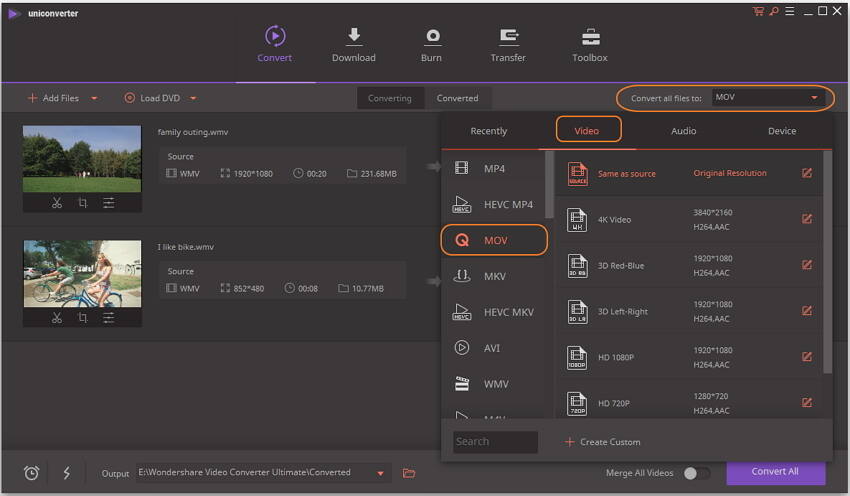This screenshot has height=496, width=850.
Task: Edit the 3D Red-Blue preset
Action: (x=807, y=265)
